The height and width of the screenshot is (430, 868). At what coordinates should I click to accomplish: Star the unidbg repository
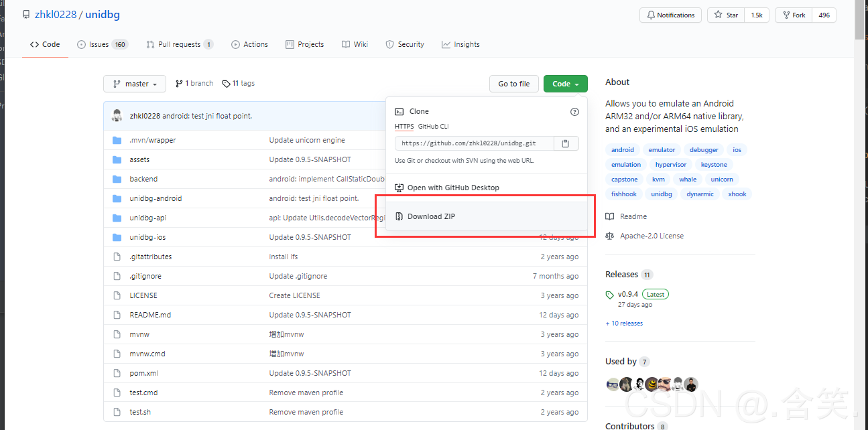[726, 15]
